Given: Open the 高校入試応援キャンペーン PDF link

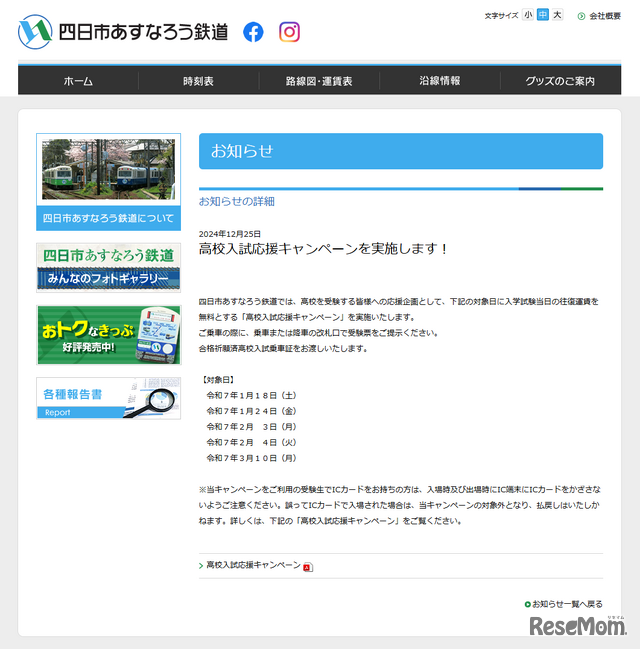Looking at the screenshot, I should pos(253,565).
